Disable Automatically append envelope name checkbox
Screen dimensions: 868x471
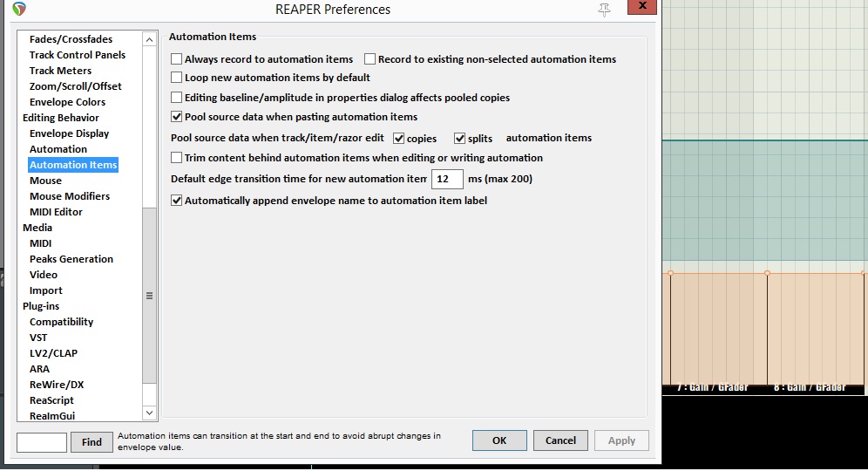[x=177, y=200]
